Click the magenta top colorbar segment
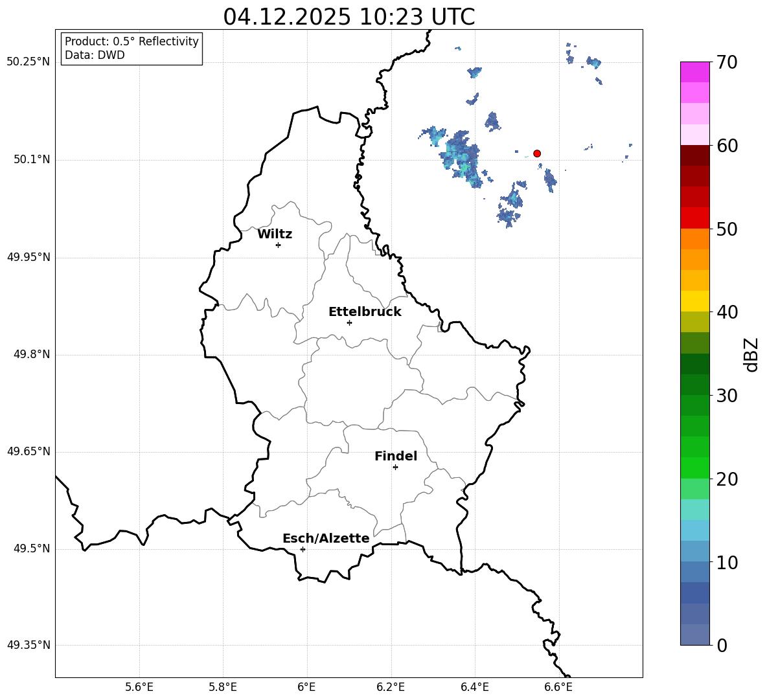The width and height of the screenshot is (767, 700). 695,72
